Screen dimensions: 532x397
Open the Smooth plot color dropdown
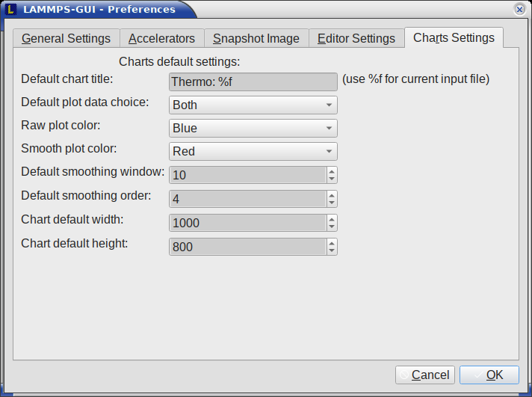click(x=253, y=152)
